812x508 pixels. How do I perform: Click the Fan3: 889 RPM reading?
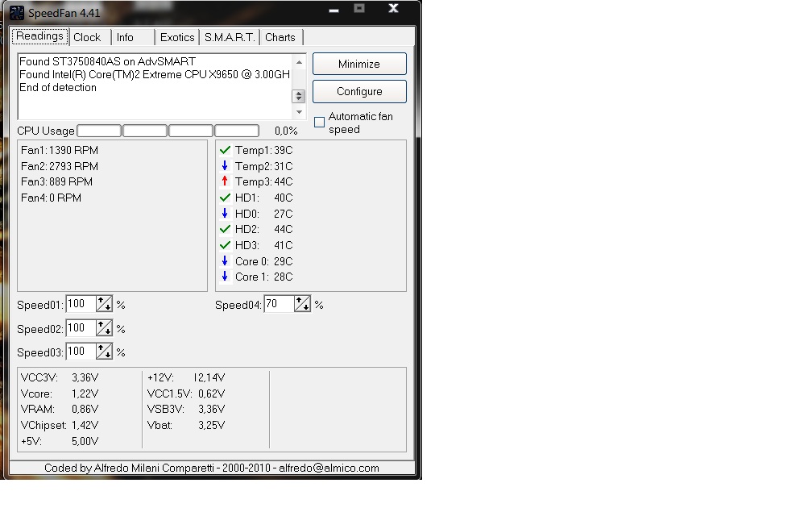pyautogui.click(x=57, y=182)
